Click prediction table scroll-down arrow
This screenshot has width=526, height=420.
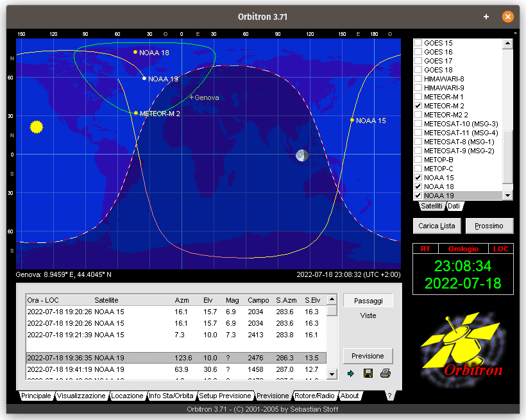pyautogui.click(x=332, y=374)
